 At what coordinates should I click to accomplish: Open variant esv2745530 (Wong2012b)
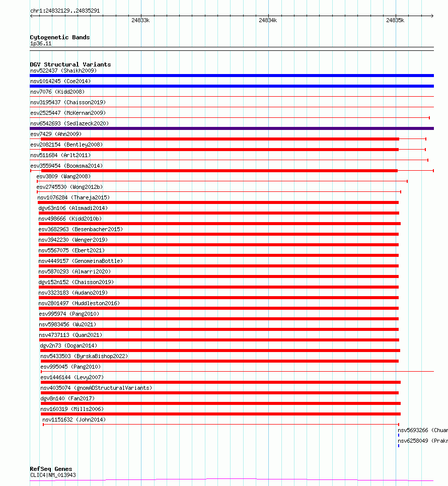pyautogui.click(x=69, y=187)
